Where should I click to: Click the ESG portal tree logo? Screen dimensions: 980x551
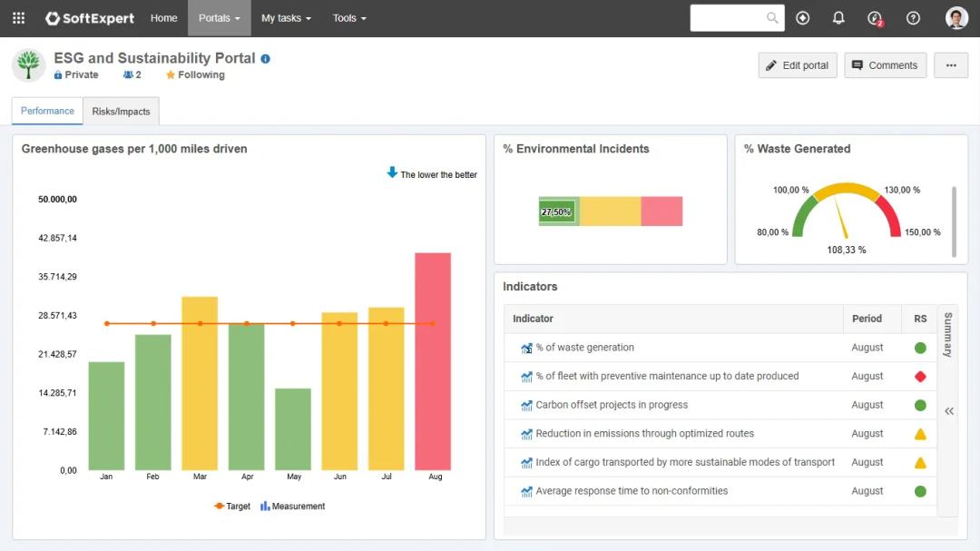pyautogui.click(x=29, y=65)
